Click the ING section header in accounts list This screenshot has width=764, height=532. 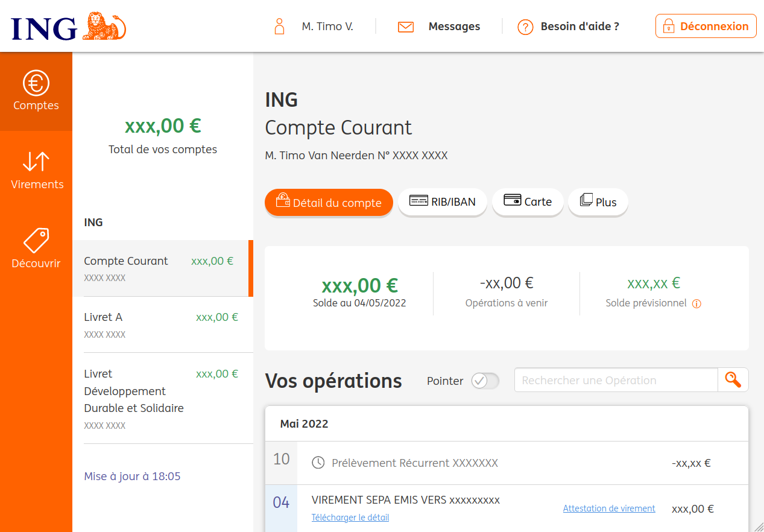[93, 223]
